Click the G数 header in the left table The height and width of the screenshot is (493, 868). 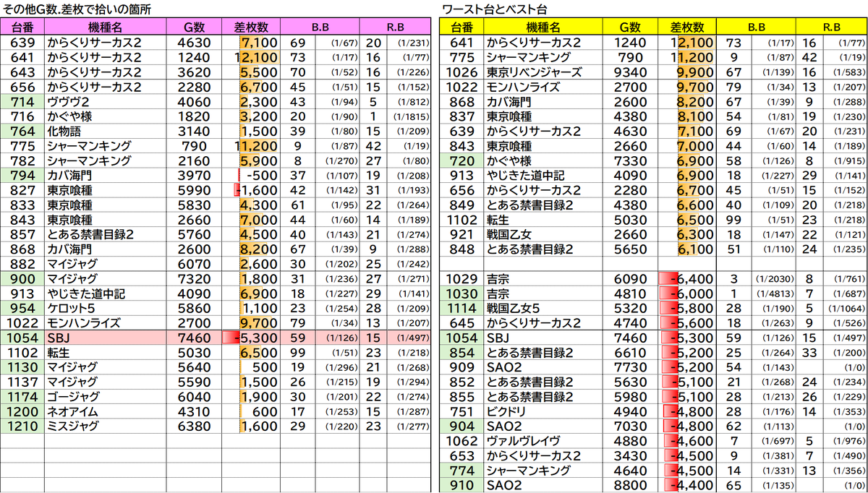point(195,27)
